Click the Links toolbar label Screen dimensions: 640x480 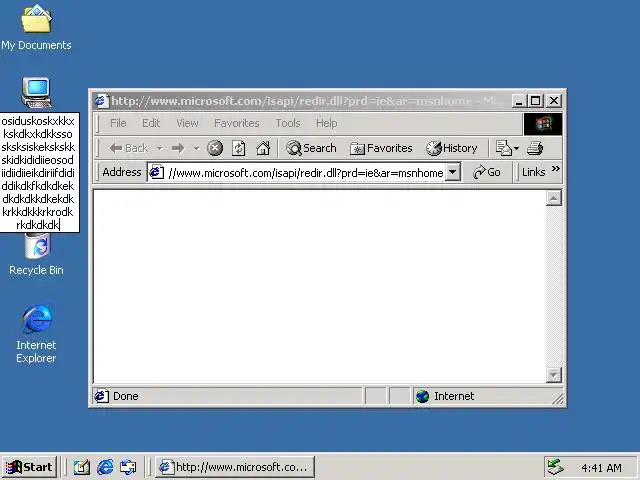(533, 172)
